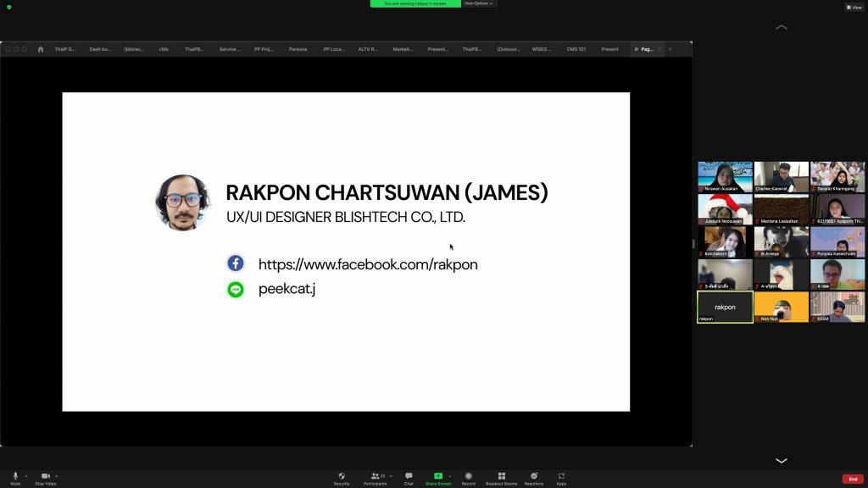
Task: Click the green LINE logo icon on slide
Action: (236, 289)
